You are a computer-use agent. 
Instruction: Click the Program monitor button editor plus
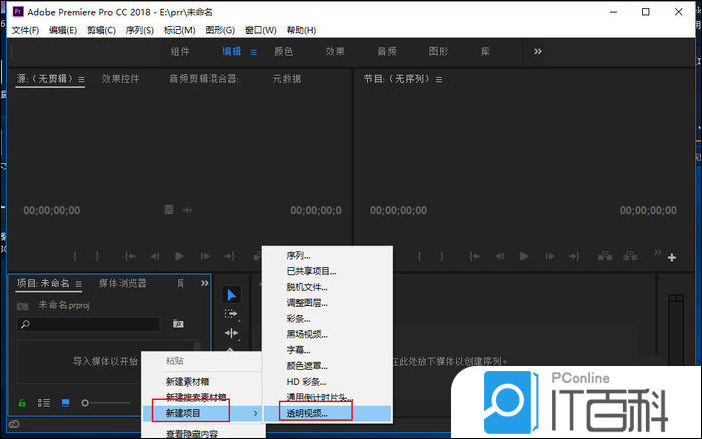click(671, 257)
